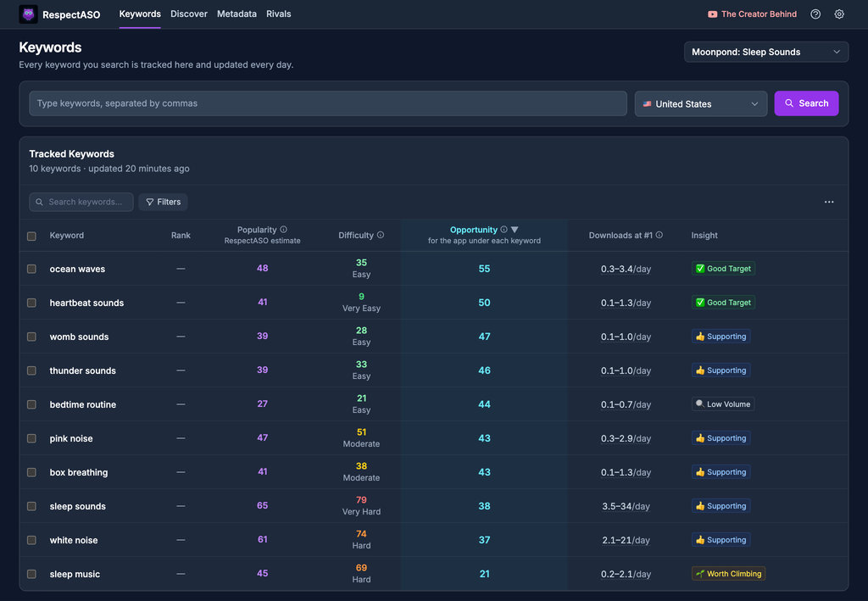This screenshot has width=868, height=601.
Task: Check the sleep sounds row checkbox
Action: tap(31, 506)
